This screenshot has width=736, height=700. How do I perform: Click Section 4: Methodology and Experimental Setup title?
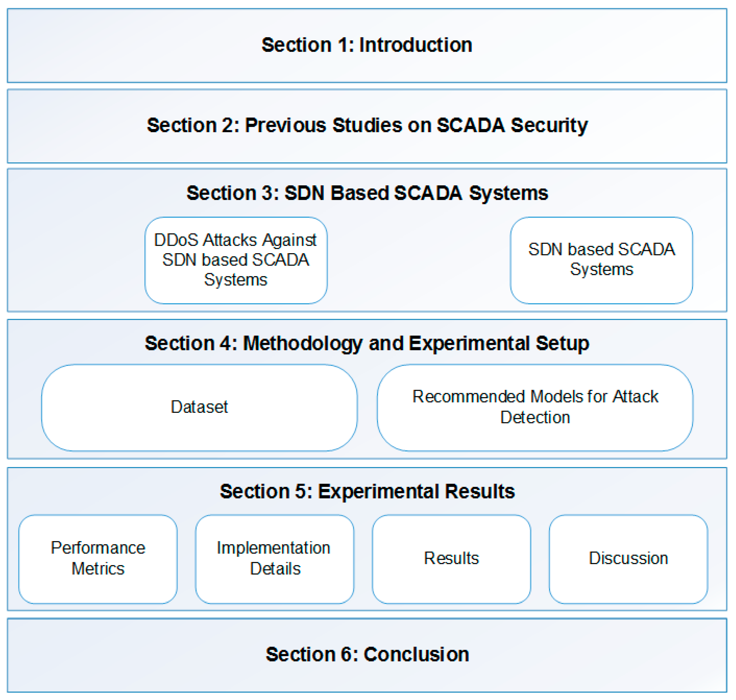click(x=367, y=344)
